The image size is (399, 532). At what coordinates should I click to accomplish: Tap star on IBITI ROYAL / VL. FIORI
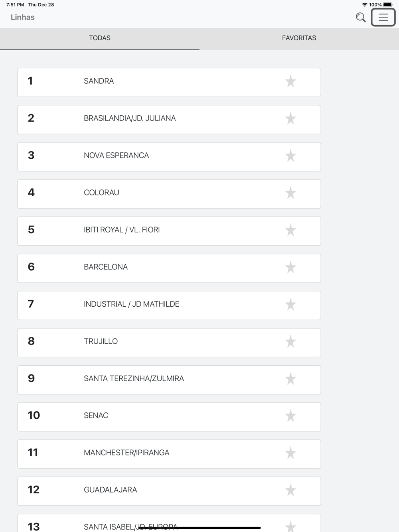click(290, 230)
